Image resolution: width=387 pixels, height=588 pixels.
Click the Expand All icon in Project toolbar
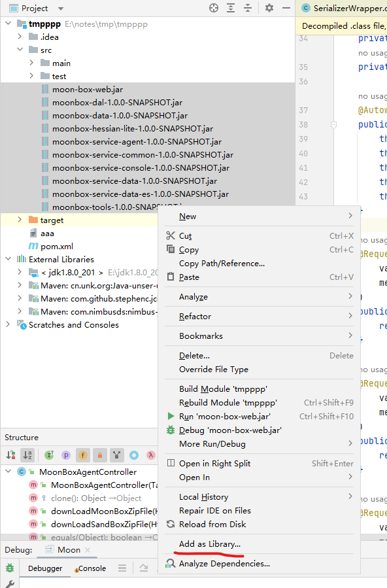coord(231,8)
